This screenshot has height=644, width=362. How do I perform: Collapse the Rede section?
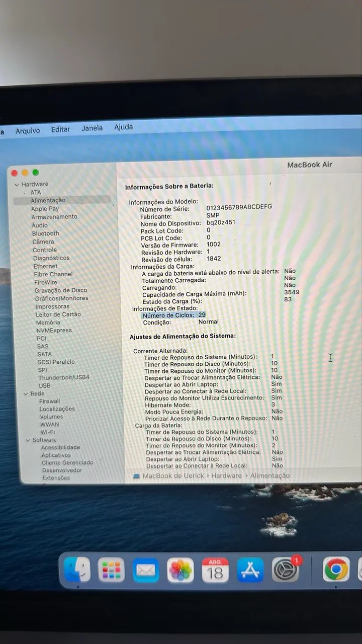(x=26, y=393)
